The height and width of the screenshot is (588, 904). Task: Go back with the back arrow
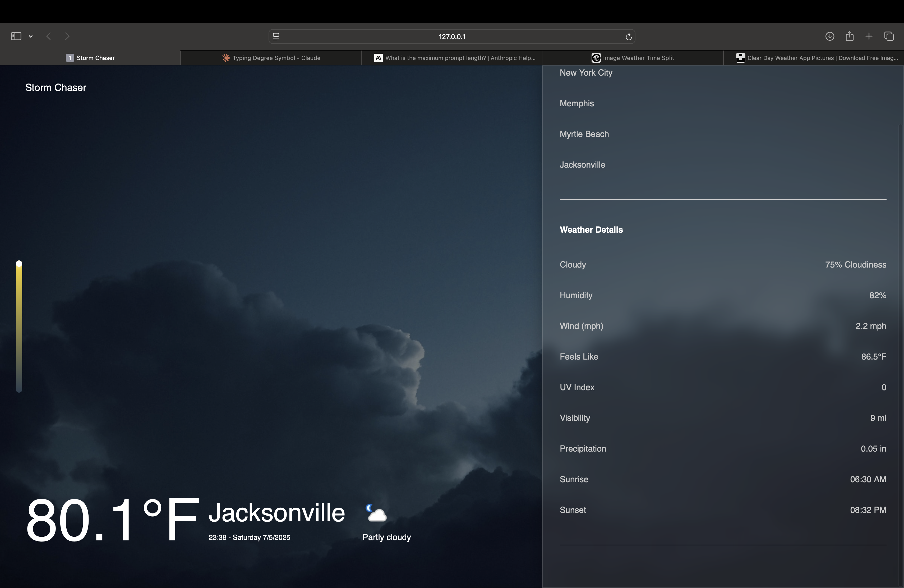(48, 36)
